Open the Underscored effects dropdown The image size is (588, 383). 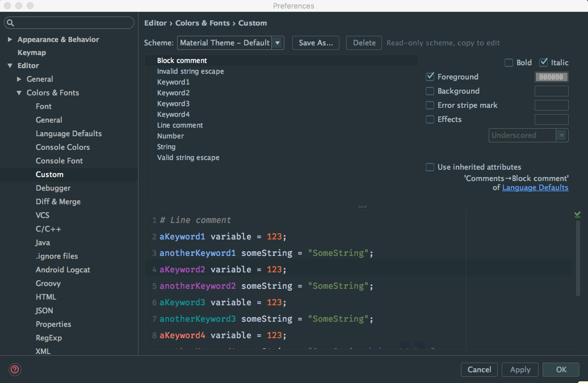(x=528, y=135)
